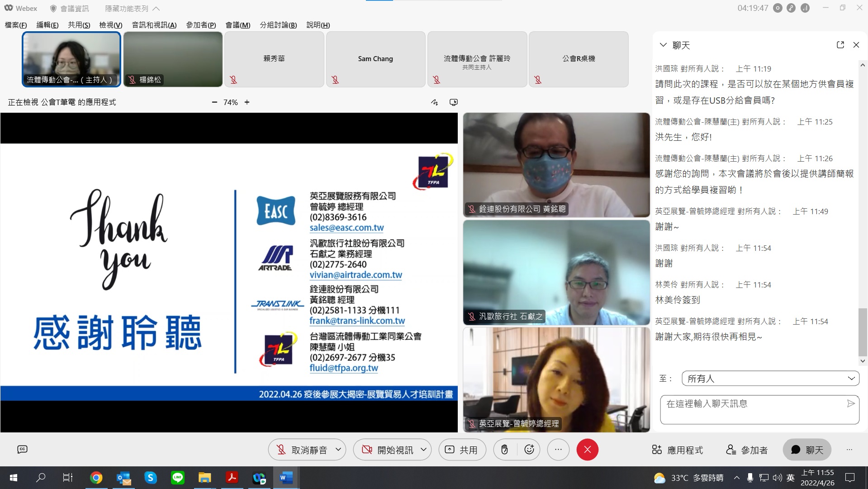The width and height of the screenshot is (868, 489).
Task: Unmute microphone with 取消靜音 button
Action: pos(302,450)
